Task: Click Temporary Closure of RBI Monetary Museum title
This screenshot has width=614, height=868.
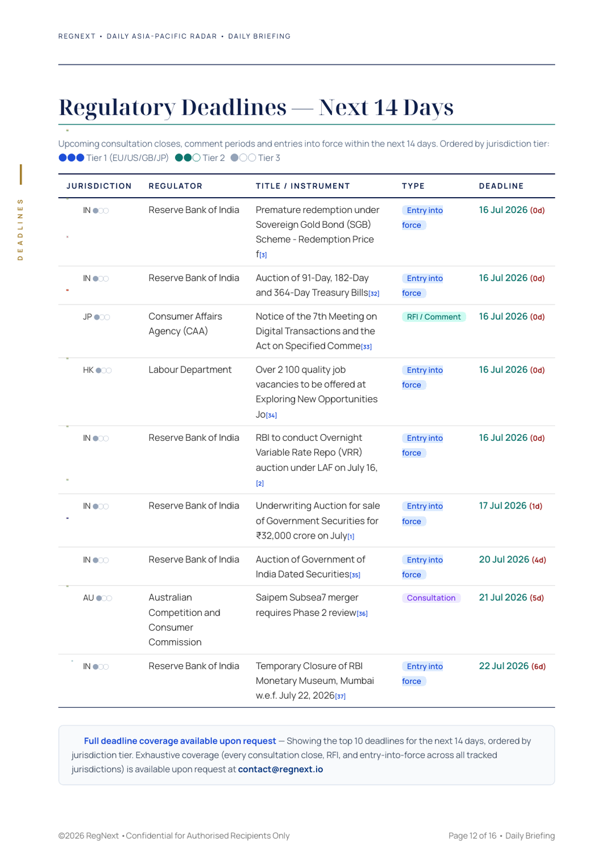Action: (x=315, y=681)
